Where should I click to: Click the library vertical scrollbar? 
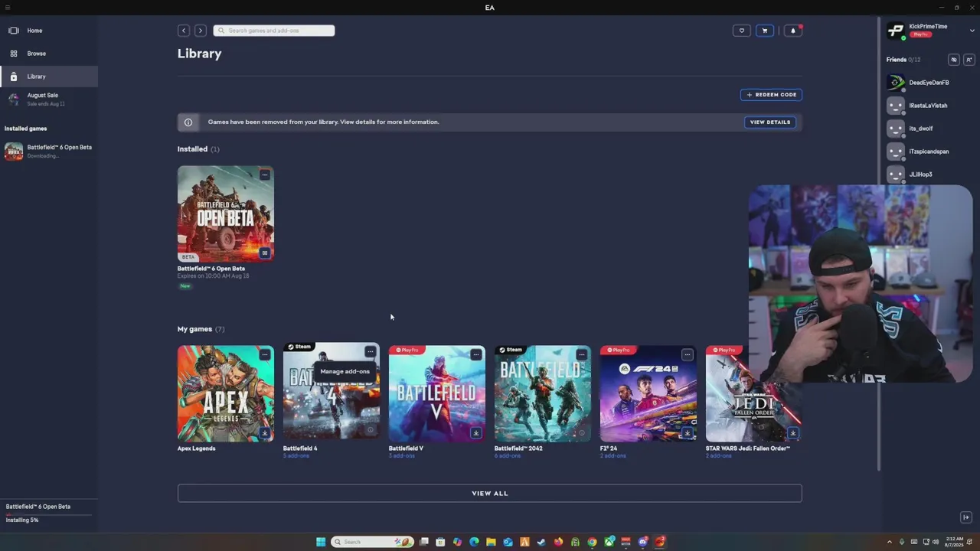tap(879, 245)
